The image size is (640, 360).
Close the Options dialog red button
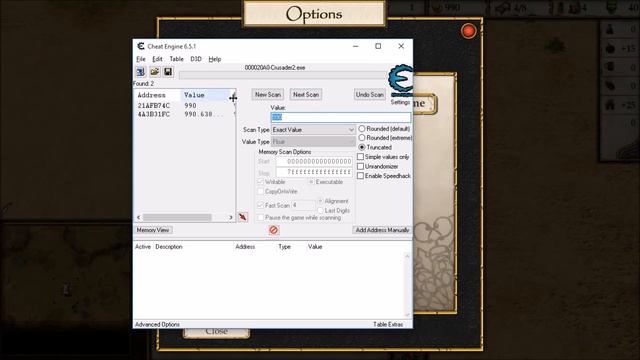468,31
